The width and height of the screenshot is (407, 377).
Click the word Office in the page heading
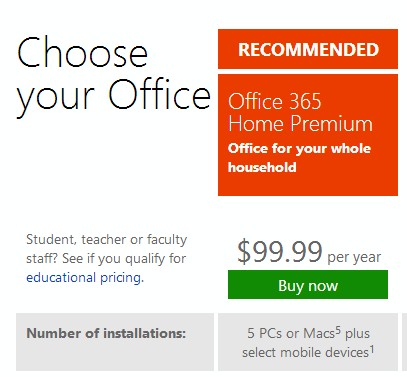coord(160,94)
